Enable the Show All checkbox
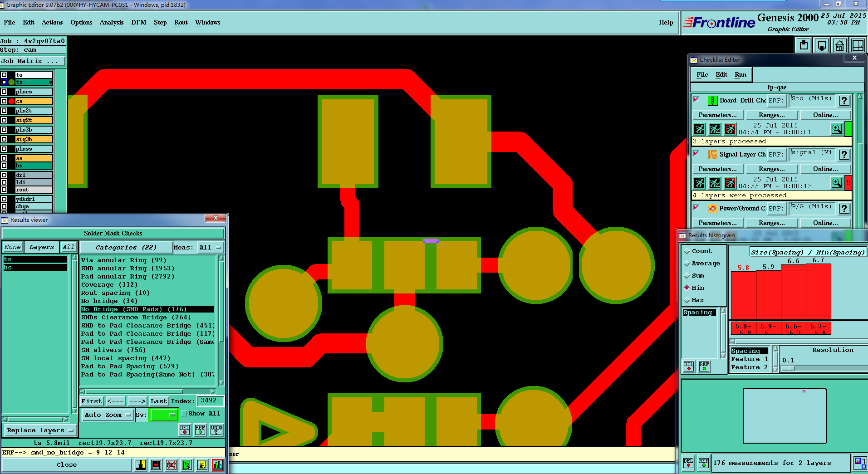This screenshot has width=868, height=474. coord(184,414)
